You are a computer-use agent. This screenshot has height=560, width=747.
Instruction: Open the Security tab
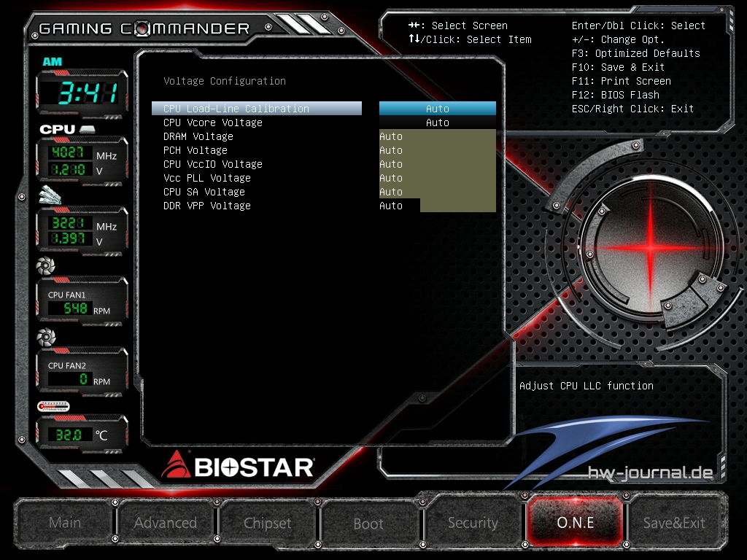pyautogui.click(x=473, y=522)
